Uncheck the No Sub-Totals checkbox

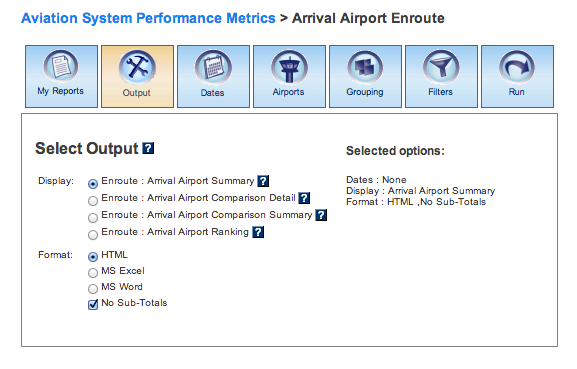coord(93,304)
